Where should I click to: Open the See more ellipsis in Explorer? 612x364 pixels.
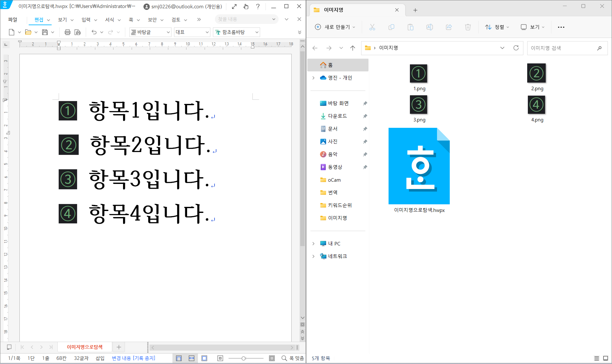pyautogui.click(x=561, y=27)
